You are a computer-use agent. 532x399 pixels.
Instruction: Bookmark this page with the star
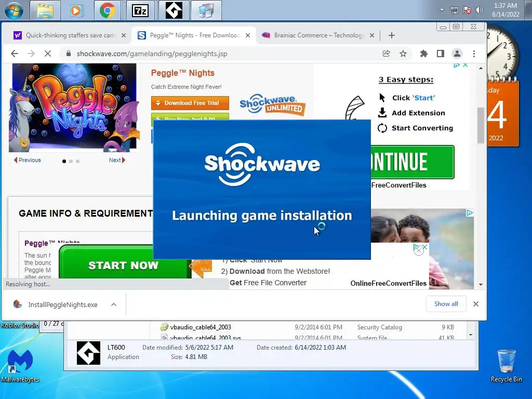(403, 54)
